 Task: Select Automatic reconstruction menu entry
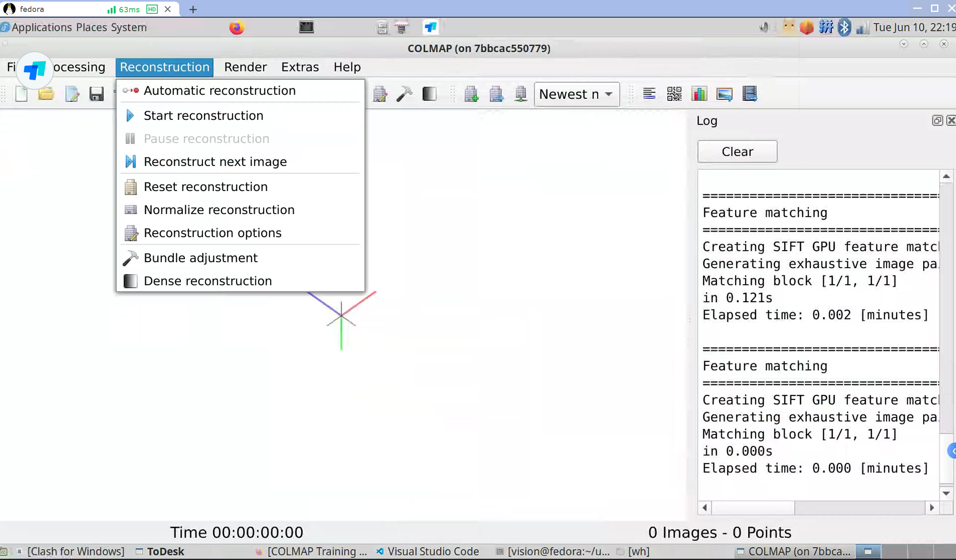pyautogui.click(x=219, y=91)
